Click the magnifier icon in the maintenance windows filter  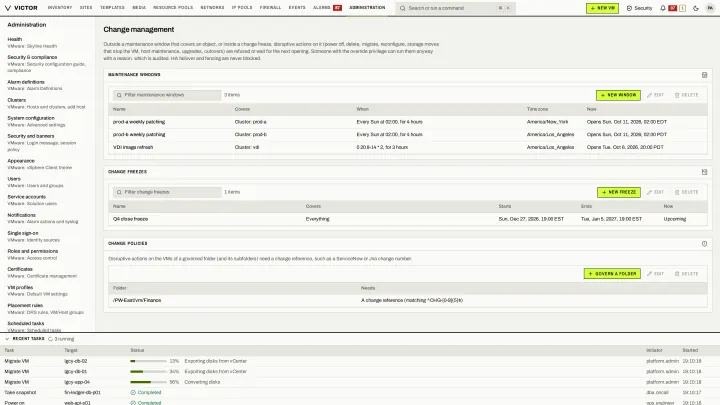click(119, 95)
